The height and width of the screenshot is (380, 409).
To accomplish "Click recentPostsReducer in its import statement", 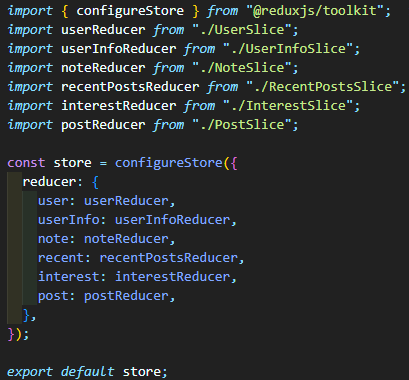I will pos(130,87).
